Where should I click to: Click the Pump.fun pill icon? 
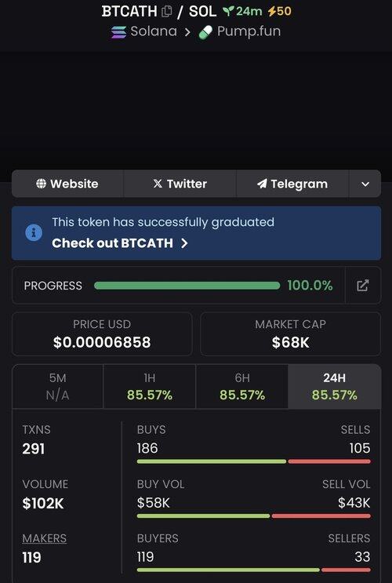click(205, 32)
